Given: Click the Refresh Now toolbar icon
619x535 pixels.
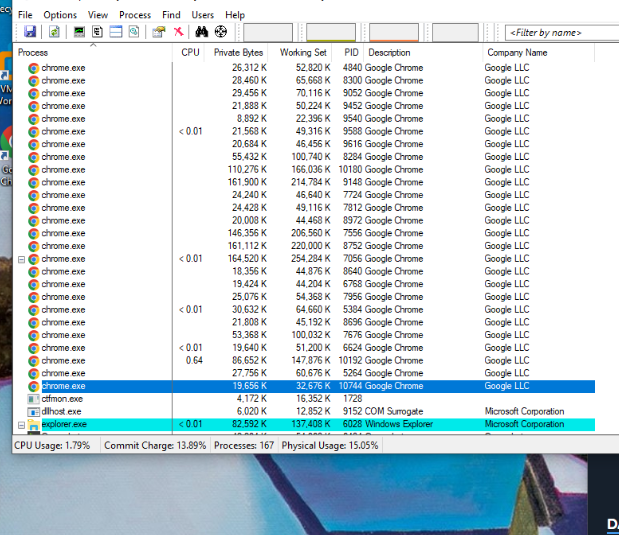Looking at the screenshot, I should coord(54,32).
